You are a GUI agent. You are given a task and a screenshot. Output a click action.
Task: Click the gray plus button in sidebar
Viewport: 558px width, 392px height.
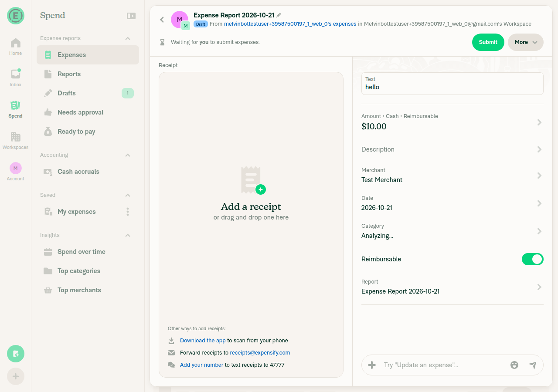pos(16,376)
